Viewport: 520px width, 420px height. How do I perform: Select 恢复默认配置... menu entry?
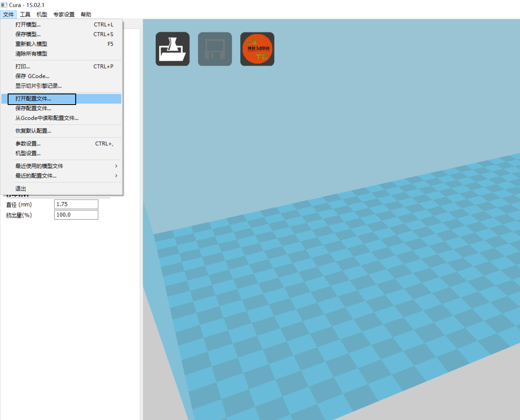pyautogui.click(x=61, y=131)
